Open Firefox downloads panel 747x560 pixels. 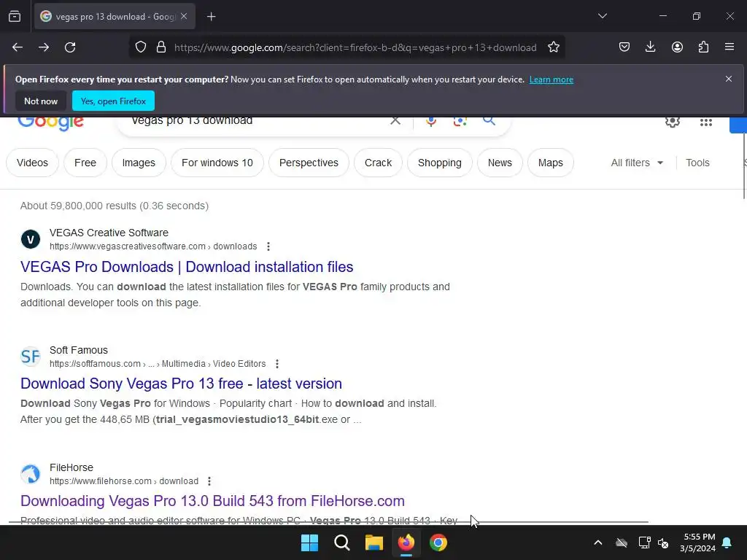[650, 47]
